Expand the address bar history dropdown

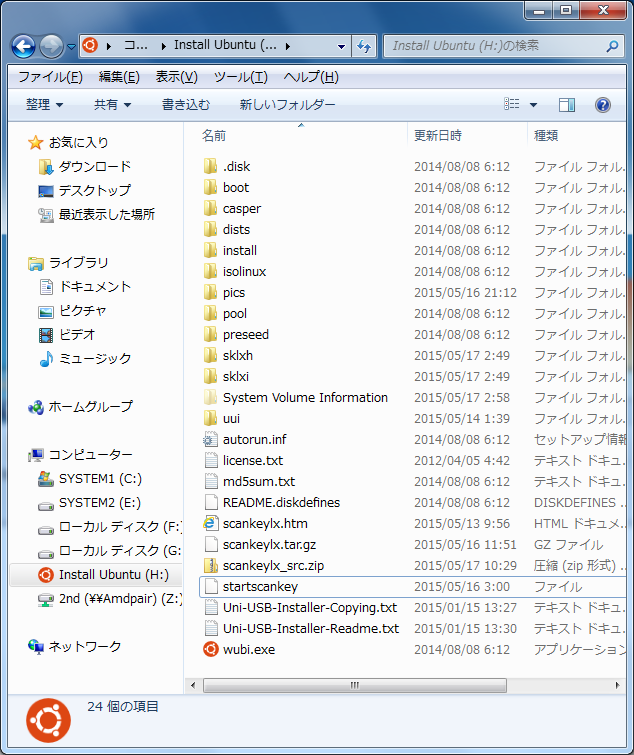coord(341,47)
